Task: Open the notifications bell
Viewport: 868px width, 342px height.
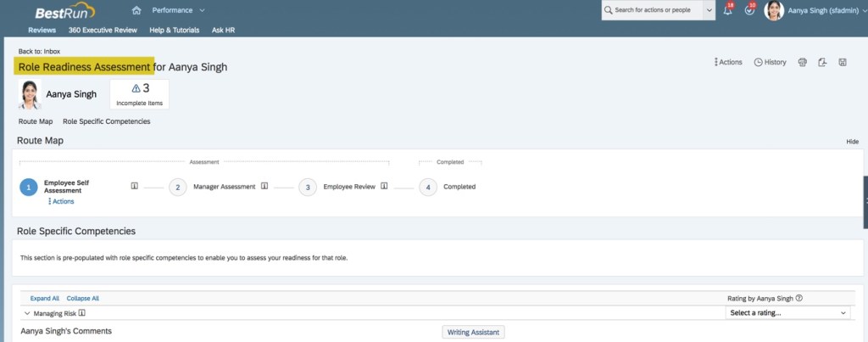Action: pyautogui.click(x=727, y=10)
